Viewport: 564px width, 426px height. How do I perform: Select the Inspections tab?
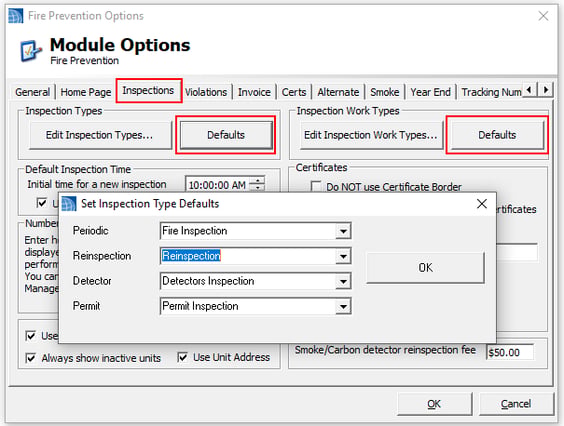point(148,90)
